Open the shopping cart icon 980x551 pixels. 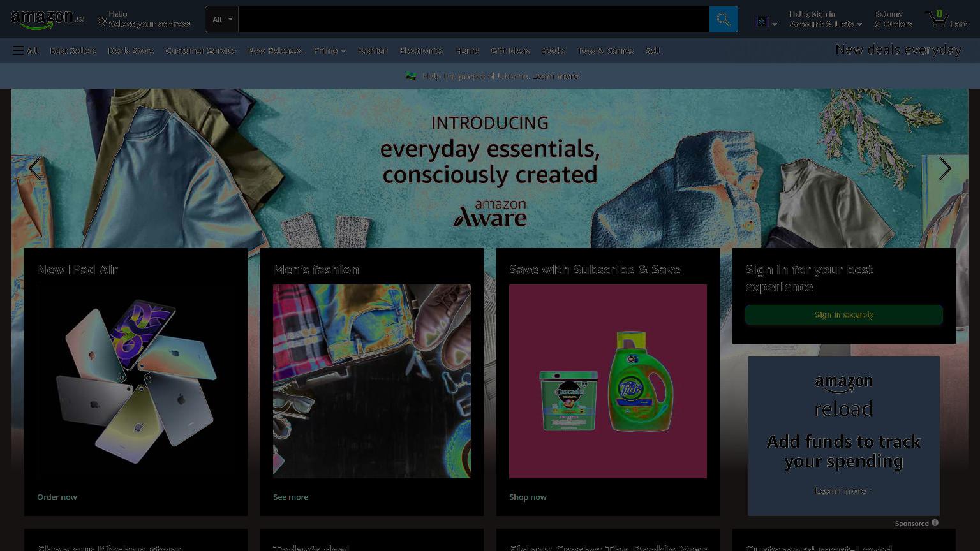pos(946,19)
